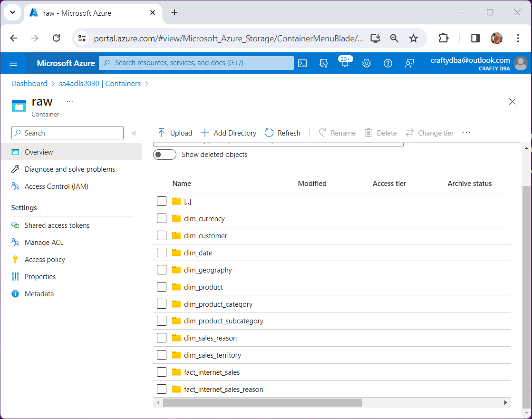Click the horizontal scrollbar of file list
The height and width of the screenshot is (419, 532).
(262, 403)
